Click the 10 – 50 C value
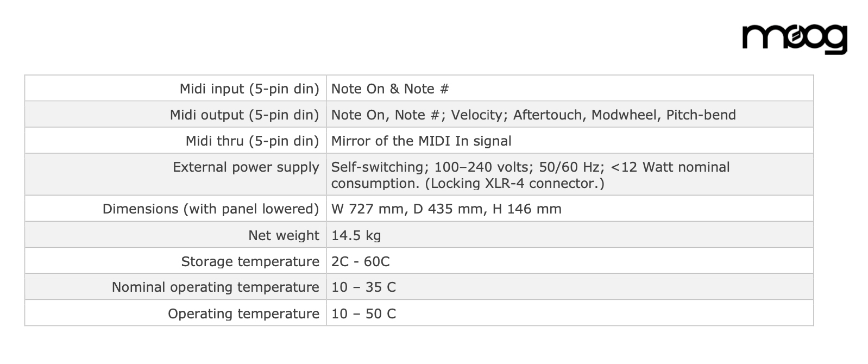Viewport: 868px width, 364px height. coord(363,313)
